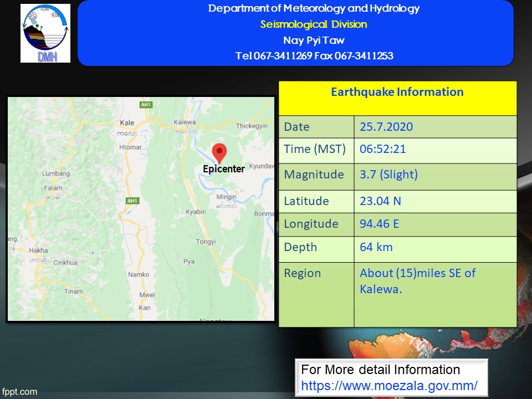
Task: Open the moezala.gov.mm link
Action: pyautogui.click(x=389, y=386)
